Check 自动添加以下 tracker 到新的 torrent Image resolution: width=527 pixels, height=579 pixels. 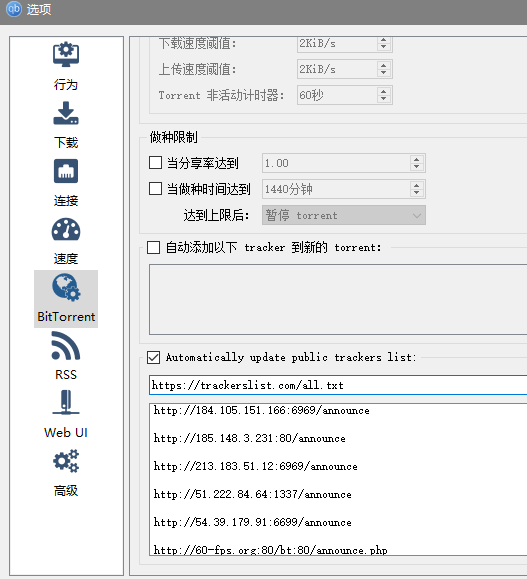pos(153,247)
